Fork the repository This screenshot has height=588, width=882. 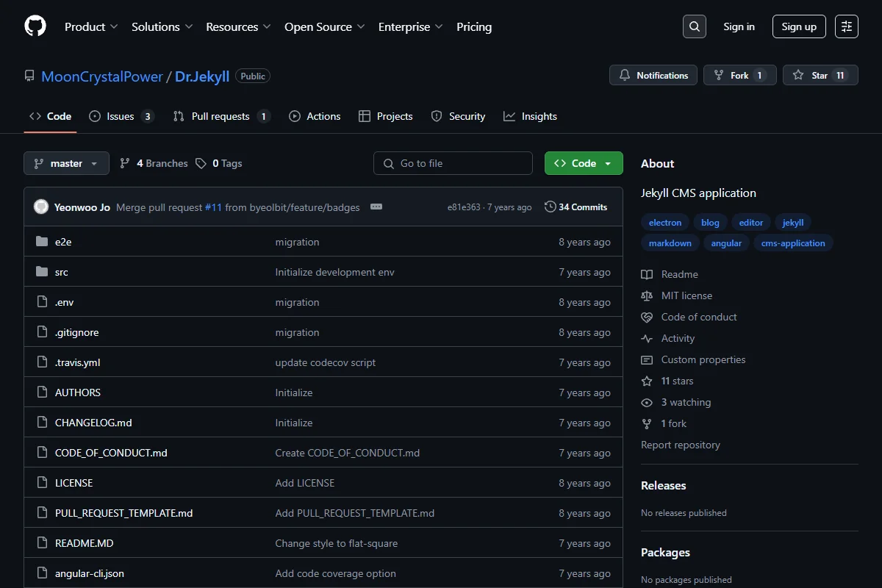click(x=740, y=75)
